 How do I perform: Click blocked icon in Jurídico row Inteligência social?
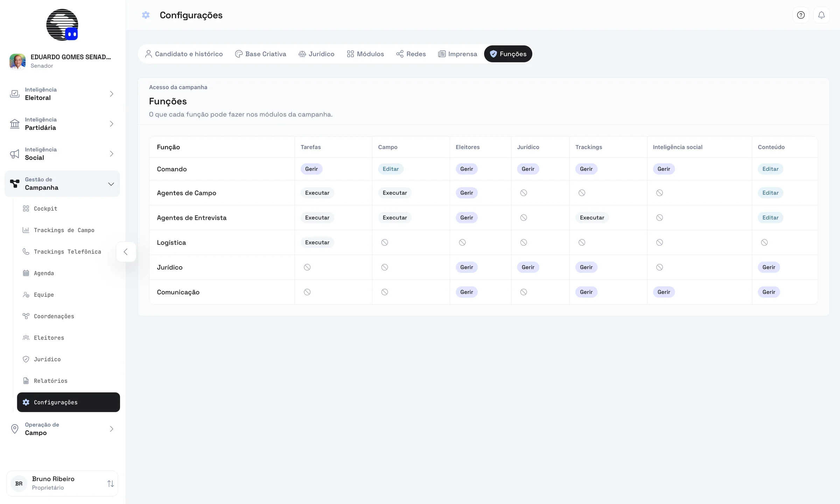pos(659,267)
